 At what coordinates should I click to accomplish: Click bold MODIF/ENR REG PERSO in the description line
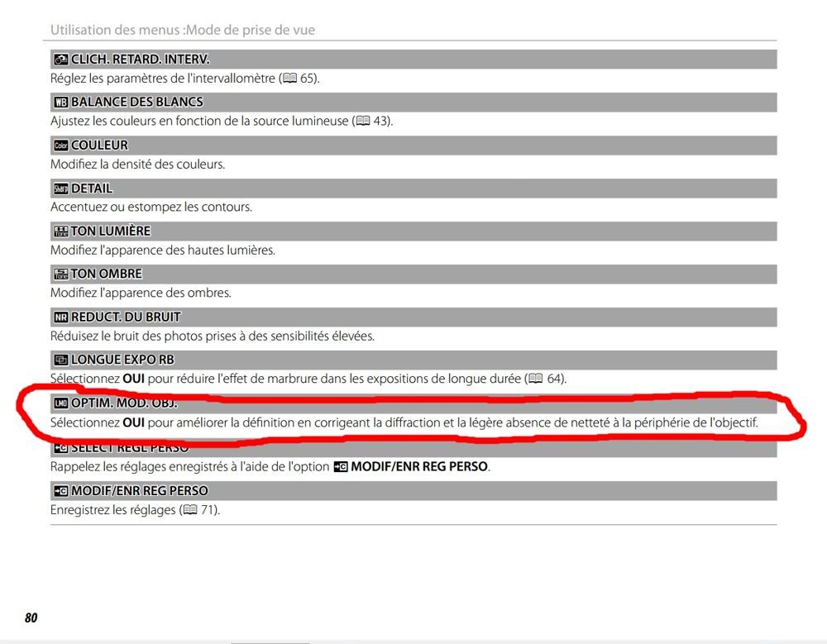[x=419, y=467]
